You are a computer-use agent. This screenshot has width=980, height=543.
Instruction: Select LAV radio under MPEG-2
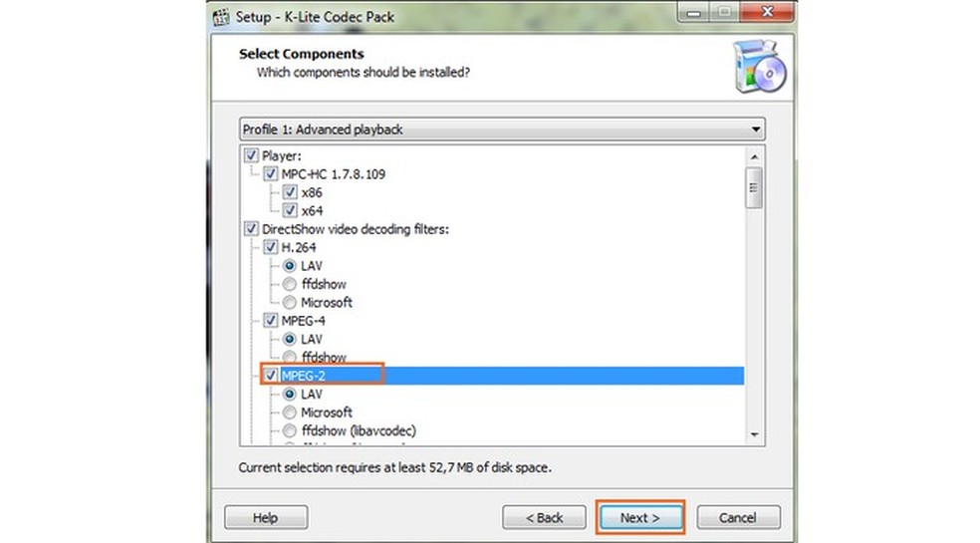point(290,395)
